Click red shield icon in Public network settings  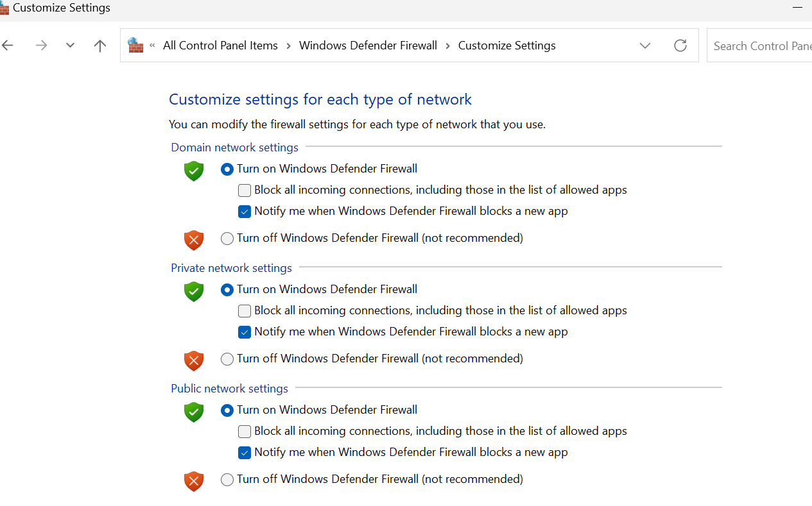[x=194, y=481]
